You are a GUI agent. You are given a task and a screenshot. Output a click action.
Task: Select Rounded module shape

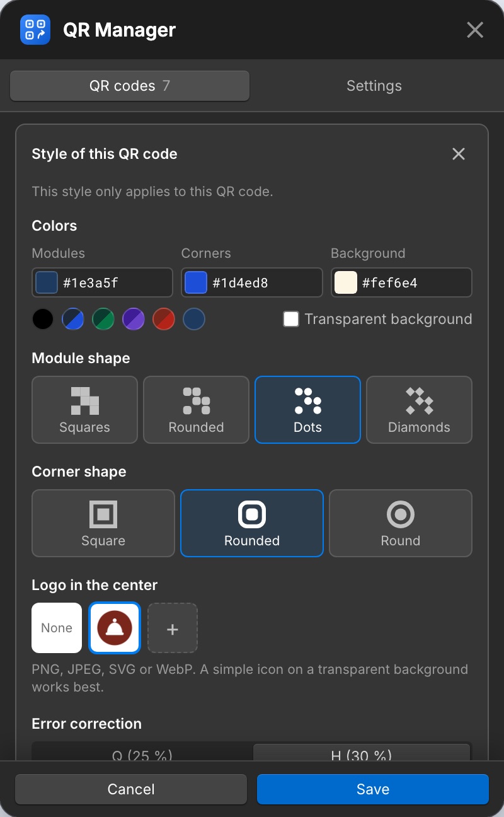(196, 410)
